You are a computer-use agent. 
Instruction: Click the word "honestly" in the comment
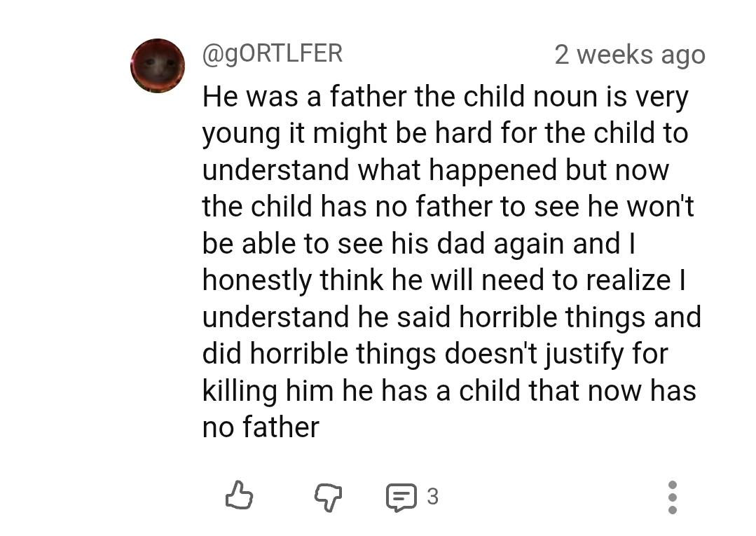256,280
